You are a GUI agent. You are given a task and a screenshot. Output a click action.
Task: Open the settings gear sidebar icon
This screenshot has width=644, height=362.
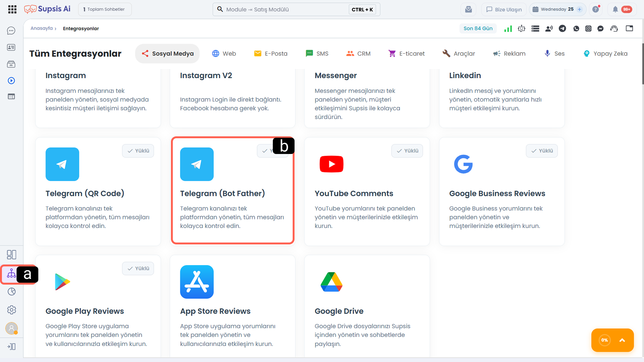11,310
